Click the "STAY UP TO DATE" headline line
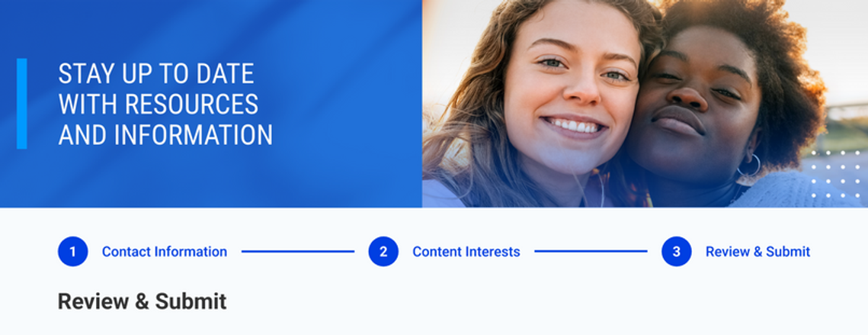 [x=156, y=74]
